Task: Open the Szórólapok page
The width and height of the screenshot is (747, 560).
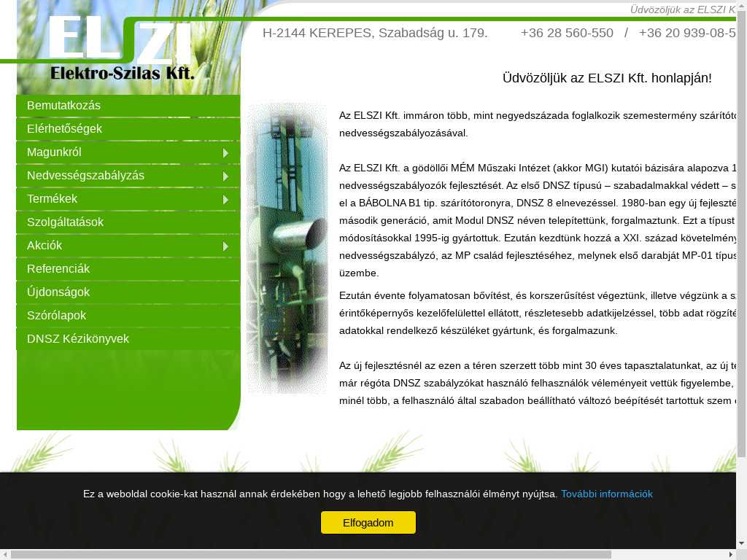Action: click(x=128, y=316)
